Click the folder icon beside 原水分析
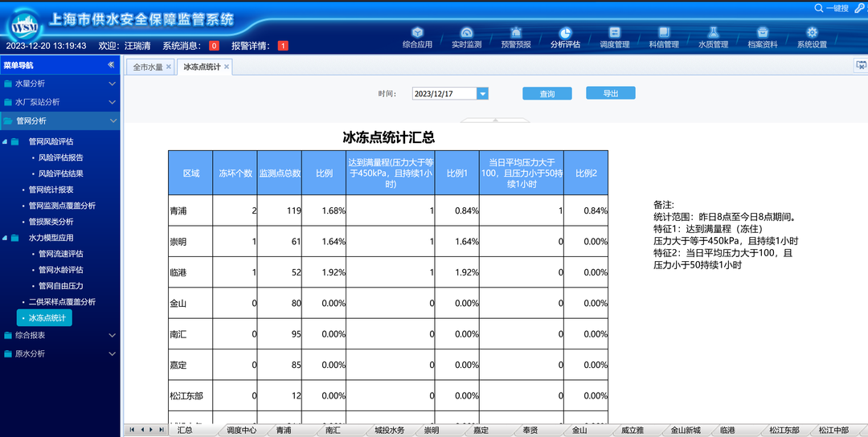The height and width of the screenshot is (437, 868). click(8, 353)
